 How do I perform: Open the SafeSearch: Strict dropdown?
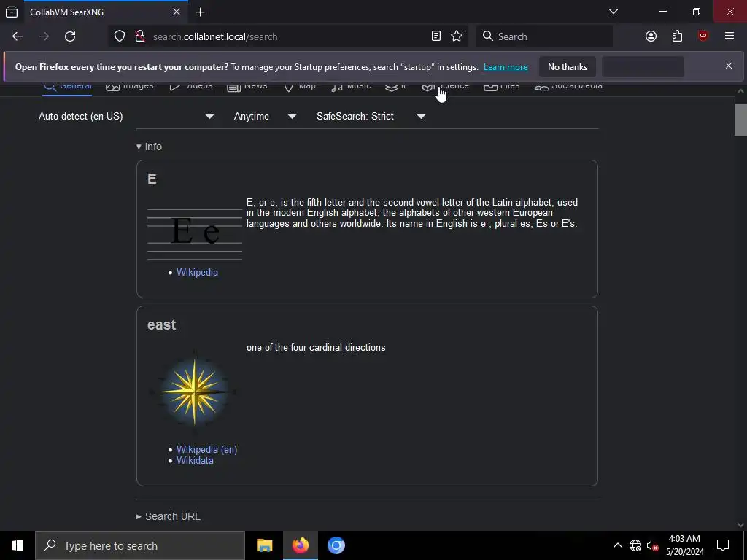(371, 116)
